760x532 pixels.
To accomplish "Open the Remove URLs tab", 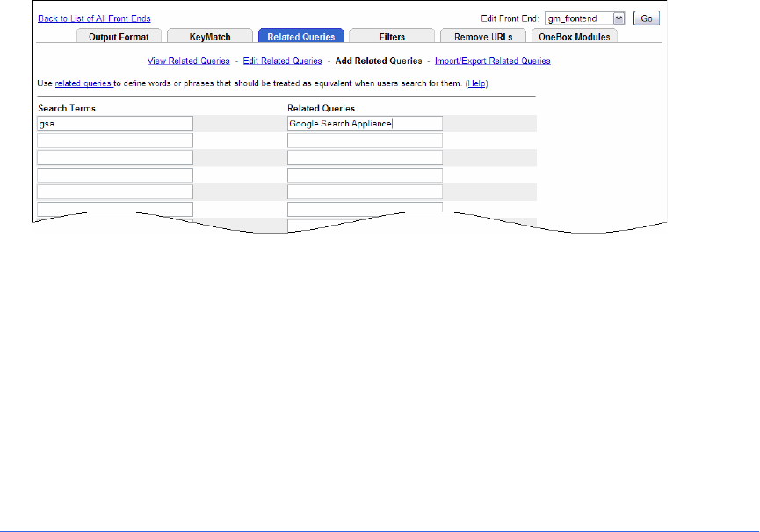I will click(482, 37).
